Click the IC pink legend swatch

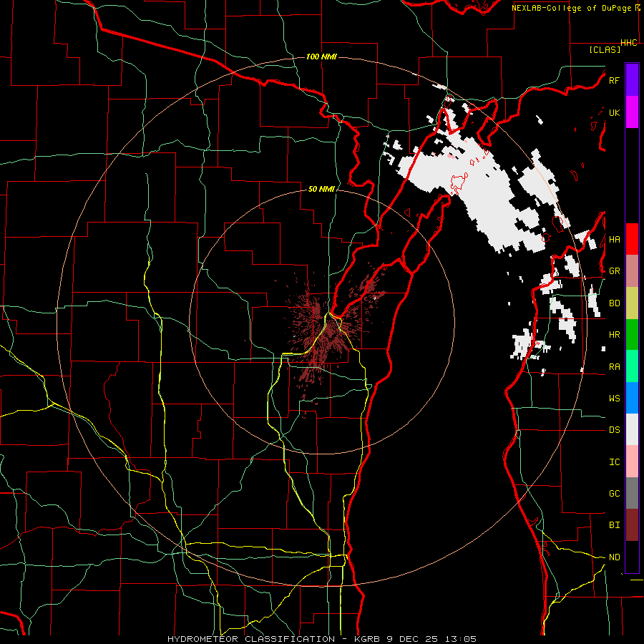[x=632, y=462]
